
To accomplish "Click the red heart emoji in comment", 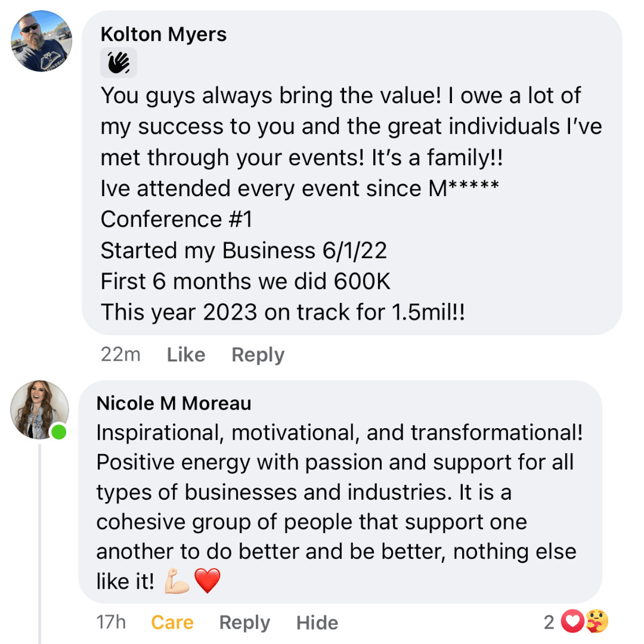I will pyautogui.click(x=208, y=581).
